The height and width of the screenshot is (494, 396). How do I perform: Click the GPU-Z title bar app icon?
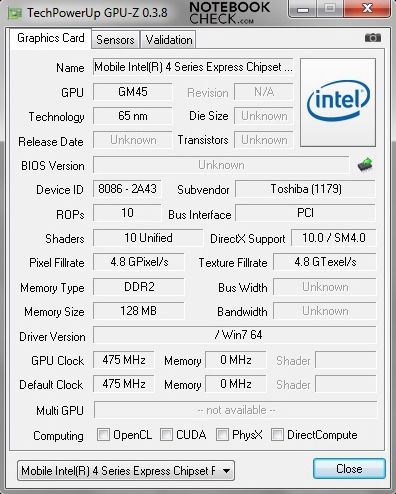click(x=15, y=13)
